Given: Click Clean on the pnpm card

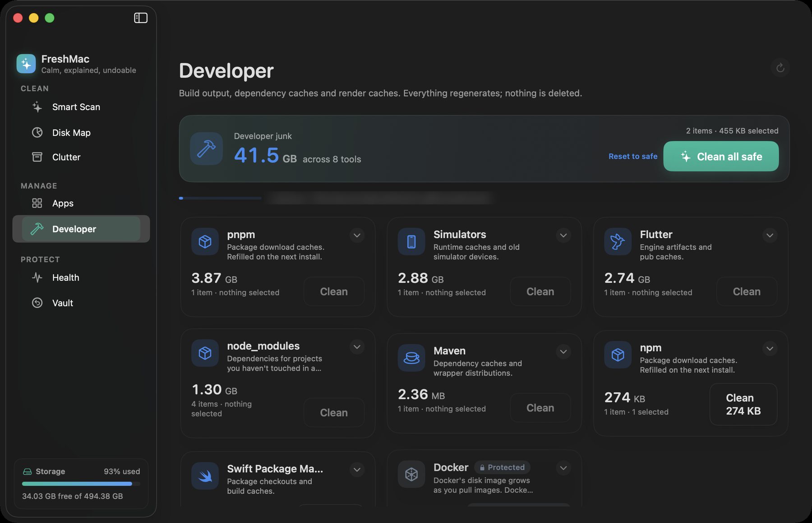Looking at the screenshot, I should tap(334, 292).
